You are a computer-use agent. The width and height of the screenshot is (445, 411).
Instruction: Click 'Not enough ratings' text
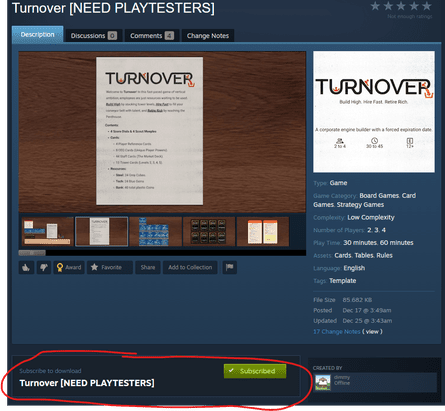(410, 16)
